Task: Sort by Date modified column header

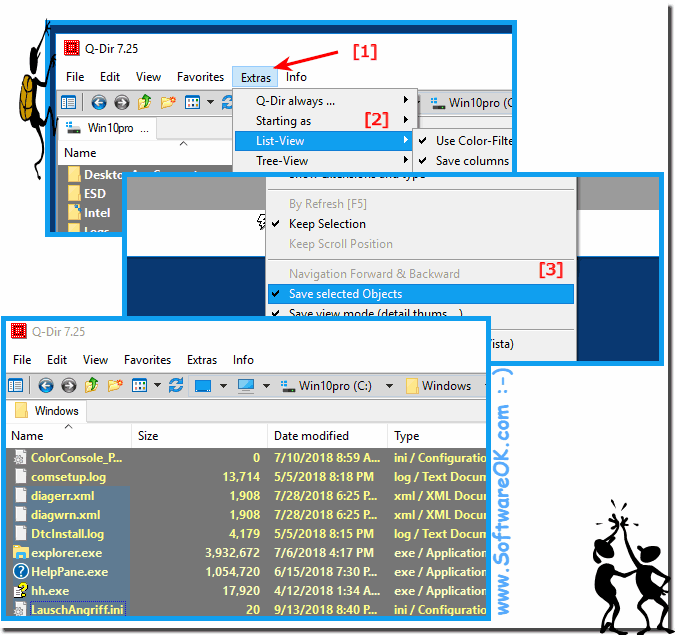Action: tap(328, 436)
